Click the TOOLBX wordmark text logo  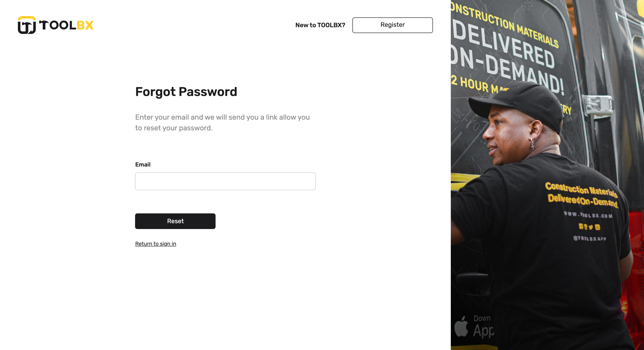point(66,25)
